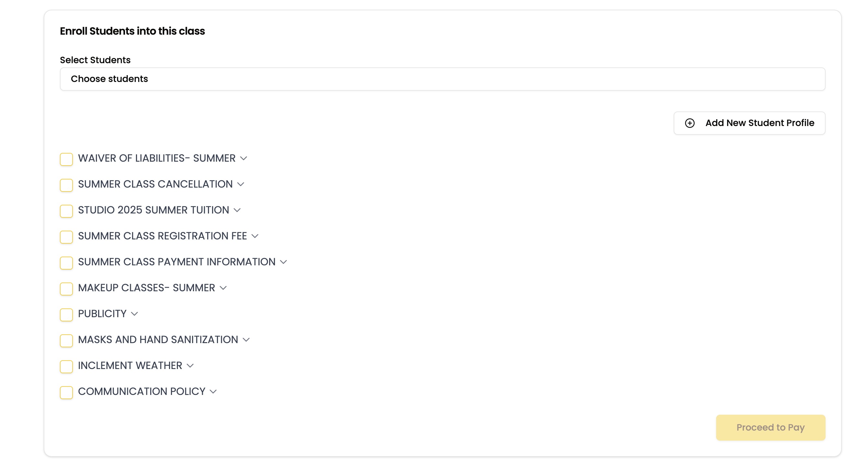The width and height of the screenshot is (868, 462).
Task: Expand the Waiver of Liabilities- Summer chevron
Action: [244, 158]
